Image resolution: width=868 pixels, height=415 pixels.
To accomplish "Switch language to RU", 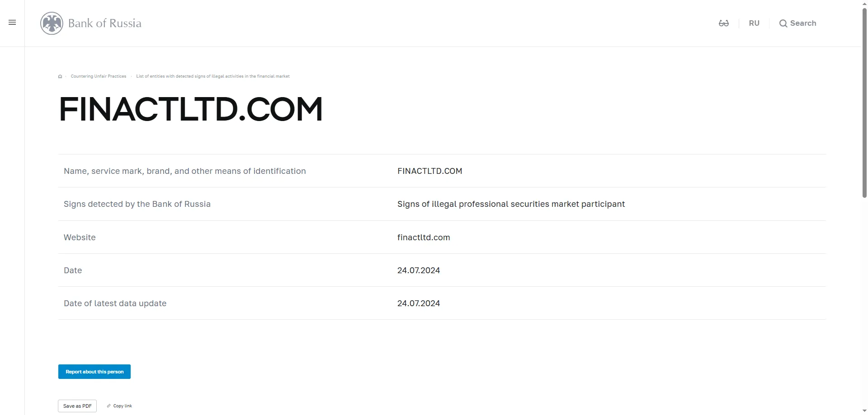I will [754, 23].
